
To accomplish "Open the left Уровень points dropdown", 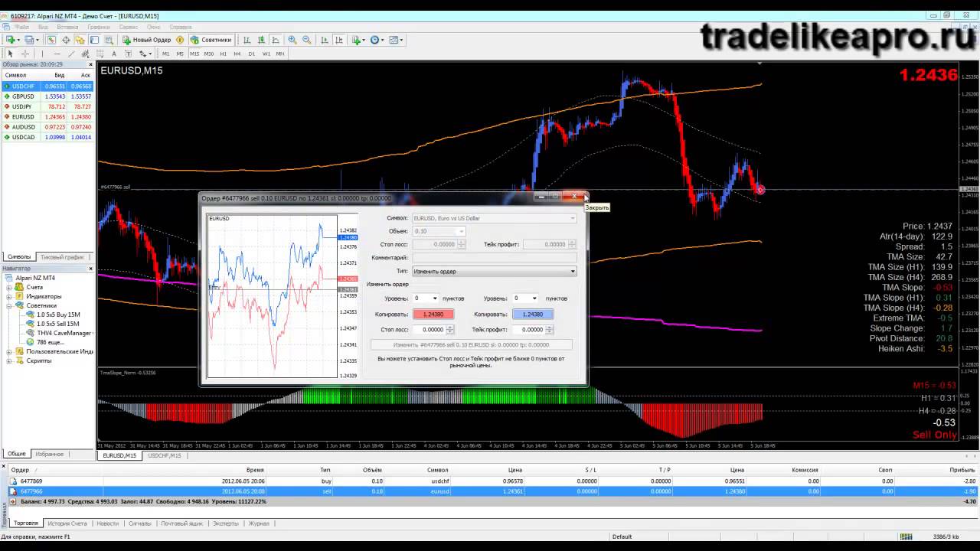I will (434, 298).
